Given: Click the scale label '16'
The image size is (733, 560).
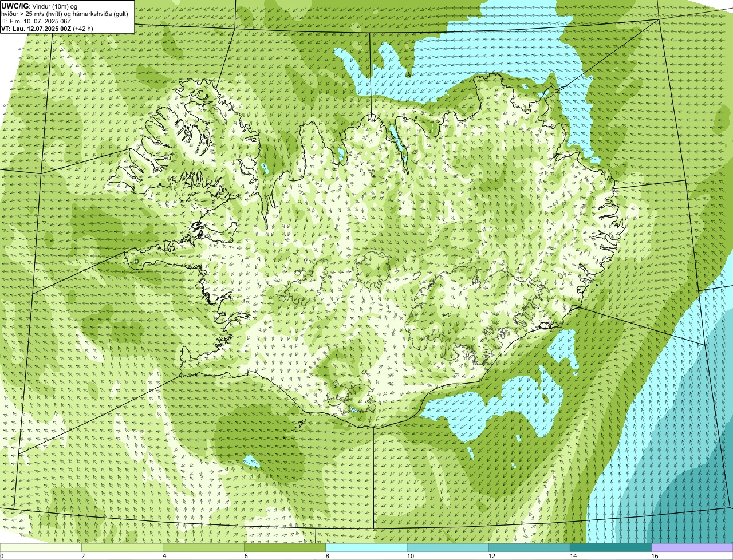Looking at the screenshot, I should (655, 556).
